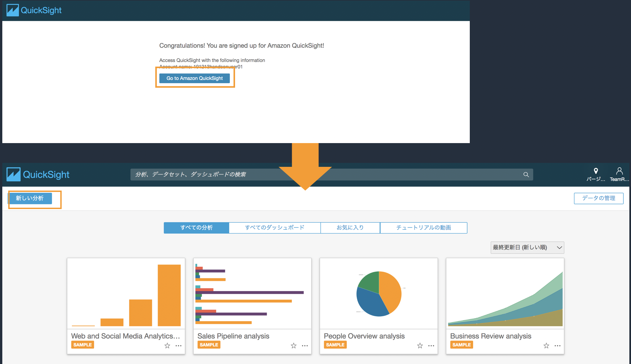Click SAMPLE badge on Business Review analysis
This screenshot has width=631, height=364.
[x=462, y=345]
